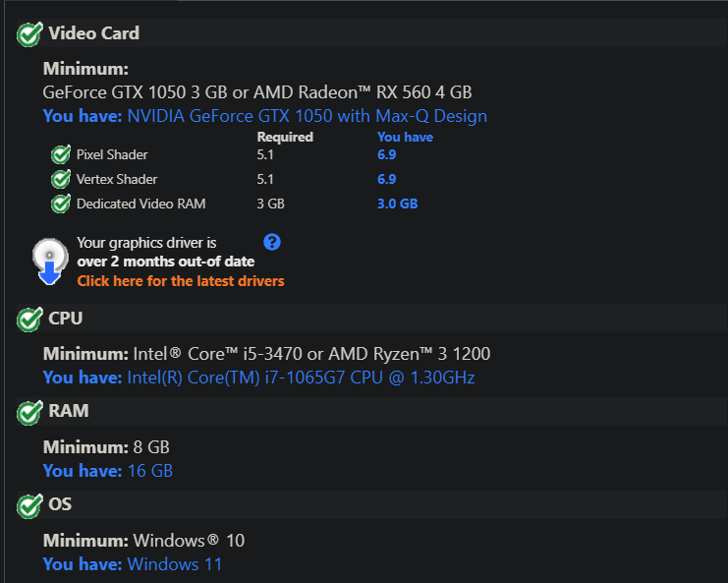The height and width of the screenshot is (583, 728).
Task: Select the NVIDIA GeForce GTX 1050 text
Action: coord(307,116)
